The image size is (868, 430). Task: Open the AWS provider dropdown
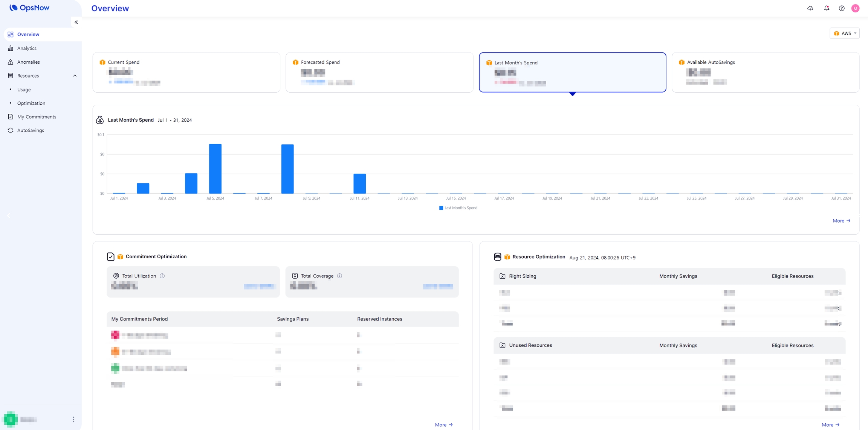click(844, 33)
